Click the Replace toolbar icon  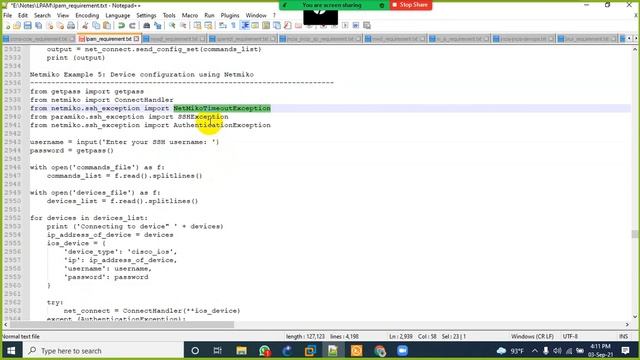coord(158,26)
